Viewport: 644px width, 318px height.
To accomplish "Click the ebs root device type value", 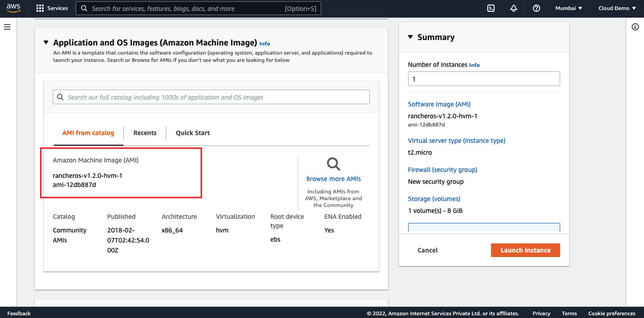I will pyautogui.click(x=276, y=239).
